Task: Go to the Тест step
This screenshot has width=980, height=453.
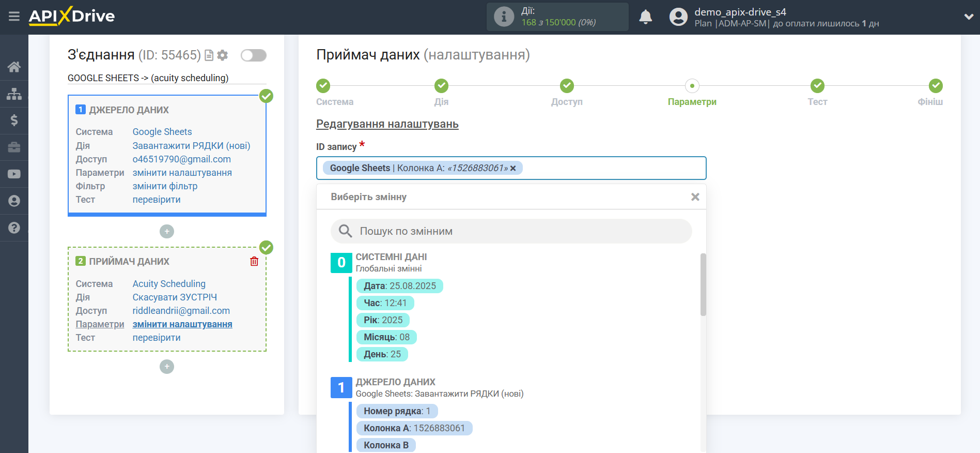Action: pos(817,86)
